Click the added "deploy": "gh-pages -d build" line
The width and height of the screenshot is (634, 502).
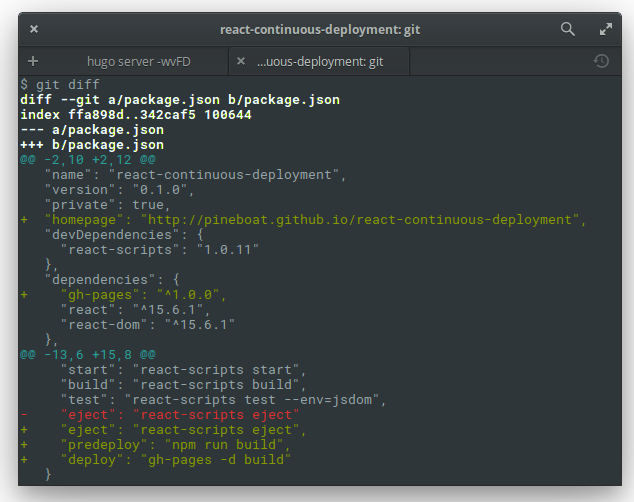pos(155,460)
